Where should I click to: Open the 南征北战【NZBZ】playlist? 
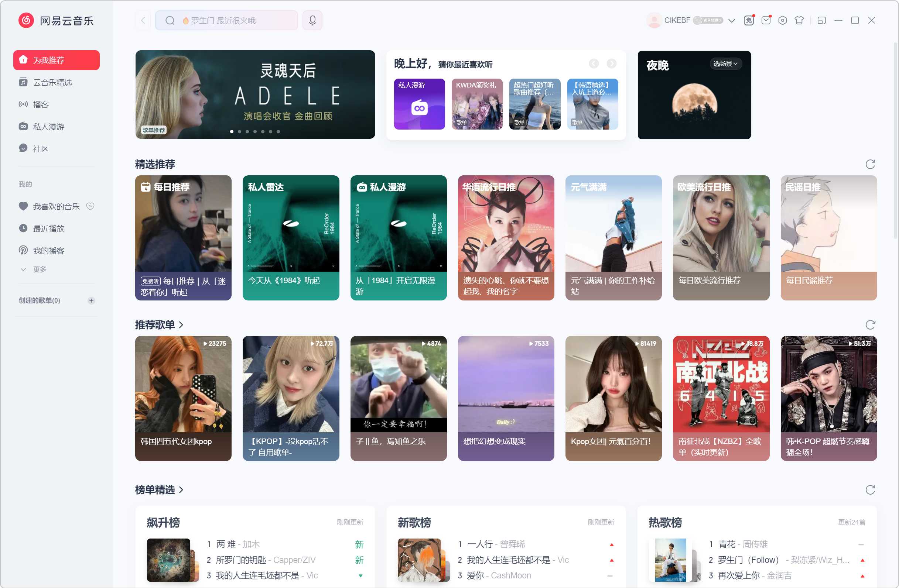point(721,398)
